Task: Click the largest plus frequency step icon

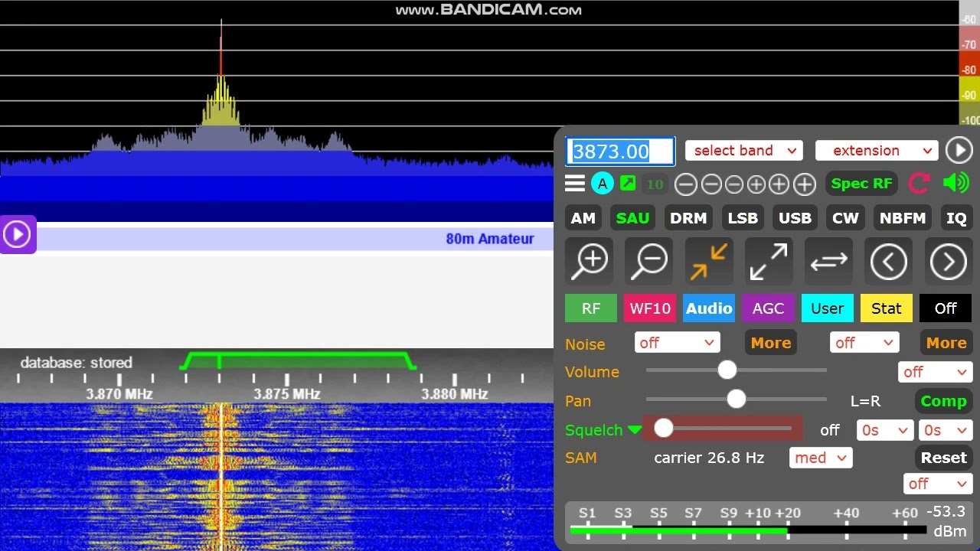Action: (805, 184)
